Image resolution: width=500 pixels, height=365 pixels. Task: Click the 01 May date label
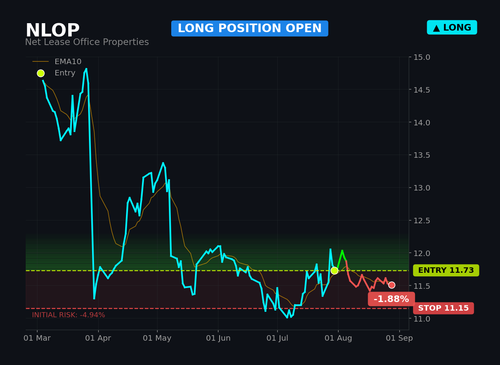coord(157,338)
